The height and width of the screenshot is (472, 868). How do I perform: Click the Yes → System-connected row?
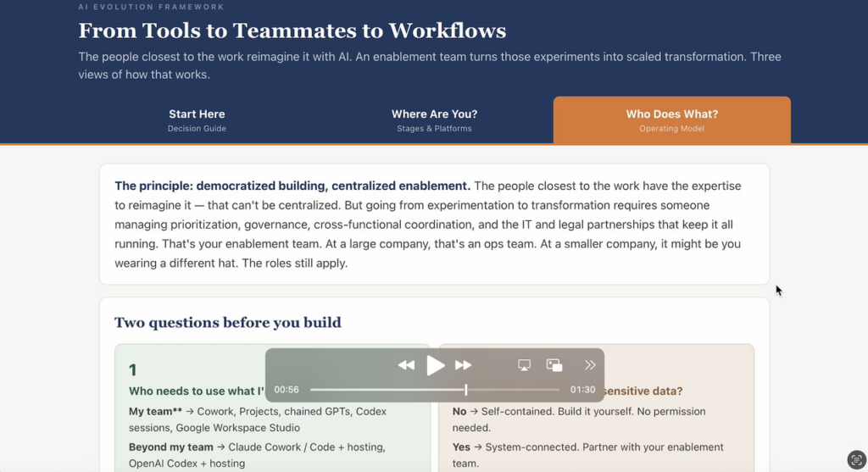pyautogui.click(x=588, y=455)
